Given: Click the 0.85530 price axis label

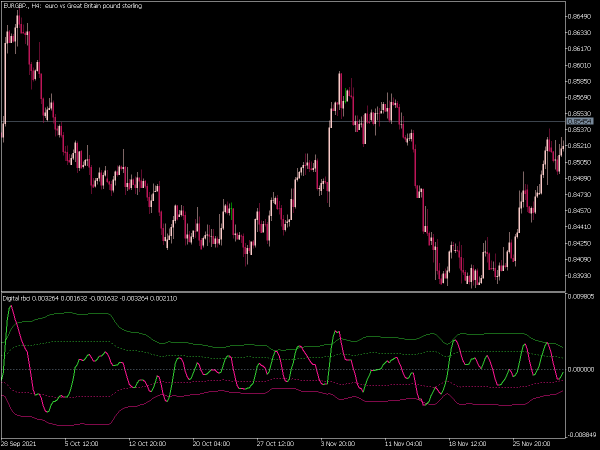Looking at the screenshot, I should [580, 114].
